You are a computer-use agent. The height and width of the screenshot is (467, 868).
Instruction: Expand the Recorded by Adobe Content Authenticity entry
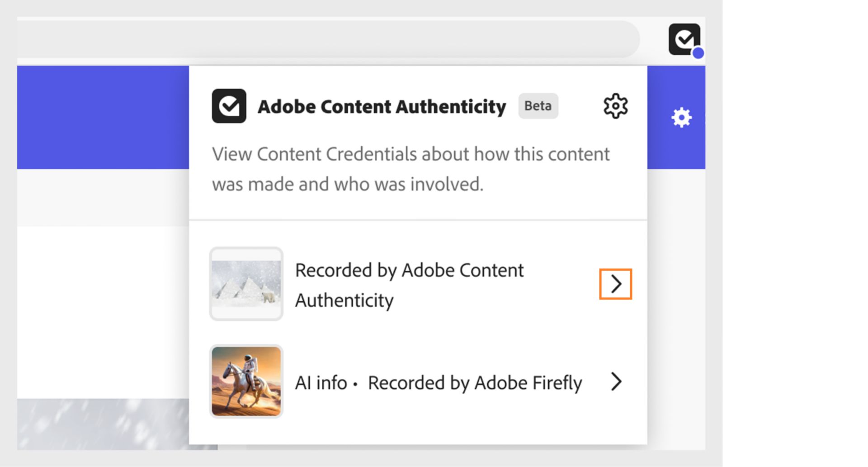(x=616, y=285)
